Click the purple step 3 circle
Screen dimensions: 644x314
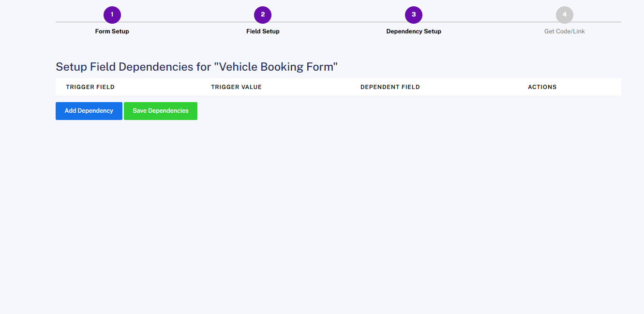point(414,15)
